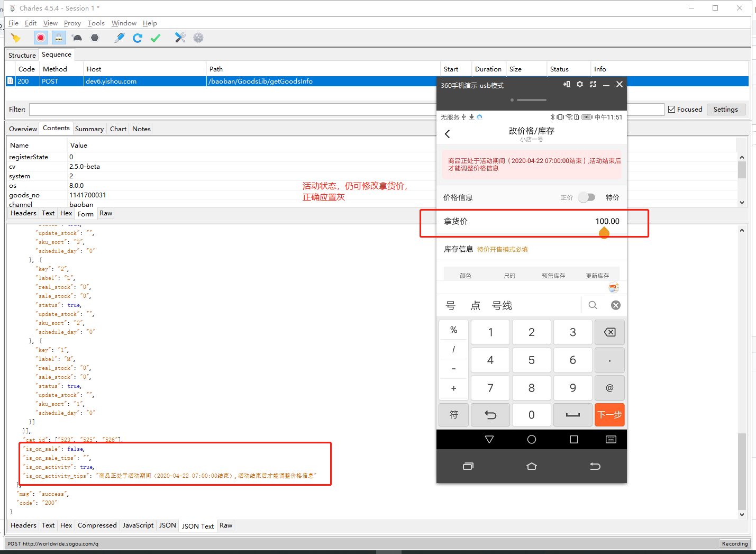Open the File menu
Viewport: 756px width, 554px height.
[x=13, y=23]
